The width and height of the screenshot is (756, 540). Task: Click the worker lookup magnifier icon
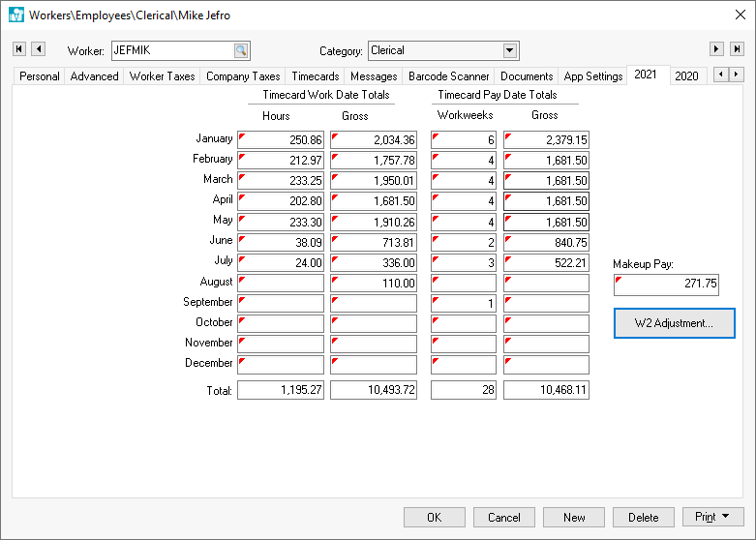(x=240, y=50)
